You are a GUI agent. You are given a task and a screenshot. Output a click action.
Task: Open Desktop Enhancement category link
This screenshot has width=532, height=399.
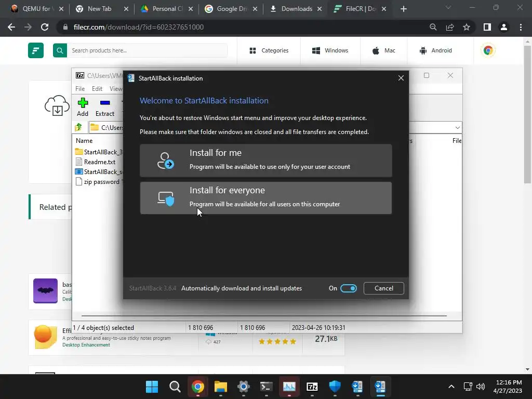click(86, 345)
